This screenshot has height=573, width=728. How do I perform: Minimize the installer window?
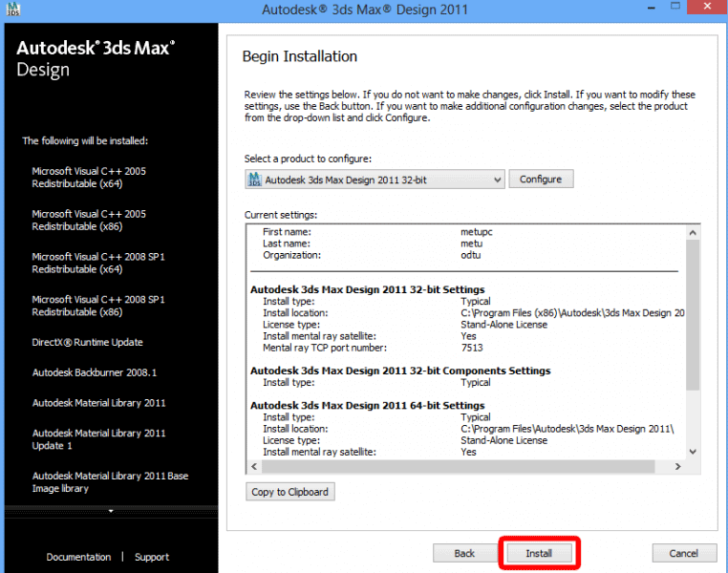pos(652,8)
